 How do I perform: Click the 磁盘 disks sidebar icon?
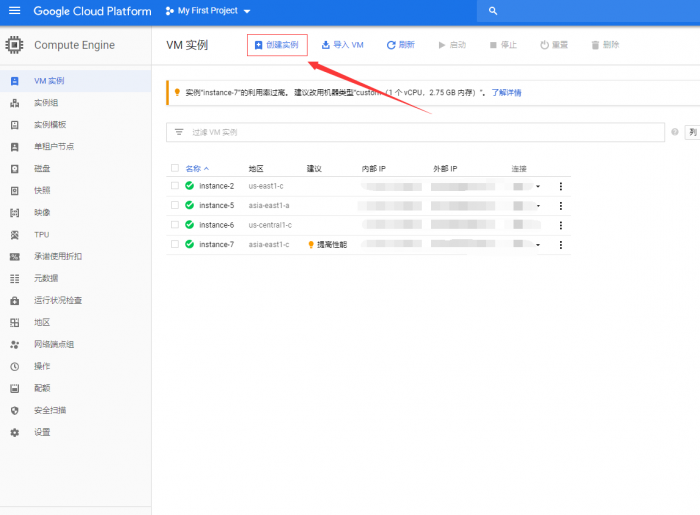click(14, 168)
